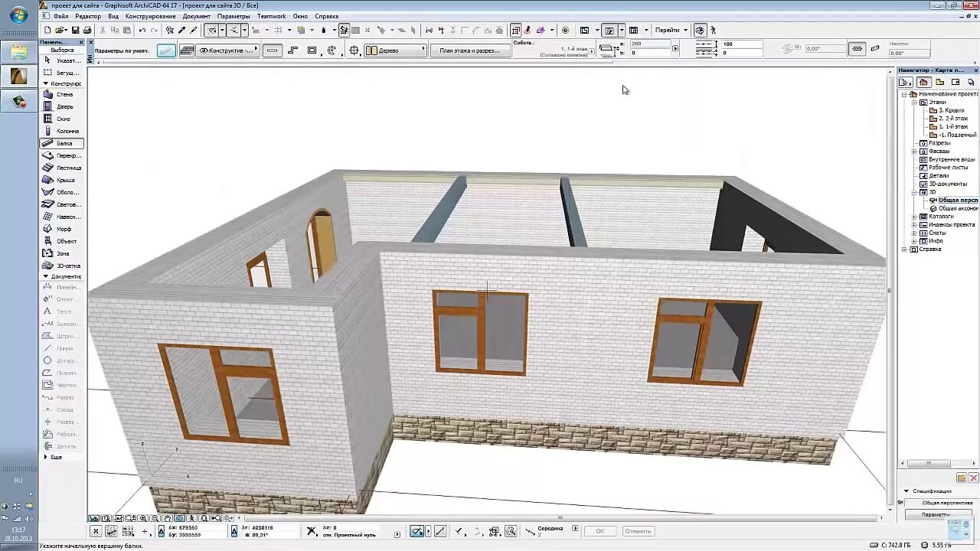Choose the straight beam geometry method
The height and width of the screenshot is (551, 980).
pyautogui.click(x=273, y=51)
